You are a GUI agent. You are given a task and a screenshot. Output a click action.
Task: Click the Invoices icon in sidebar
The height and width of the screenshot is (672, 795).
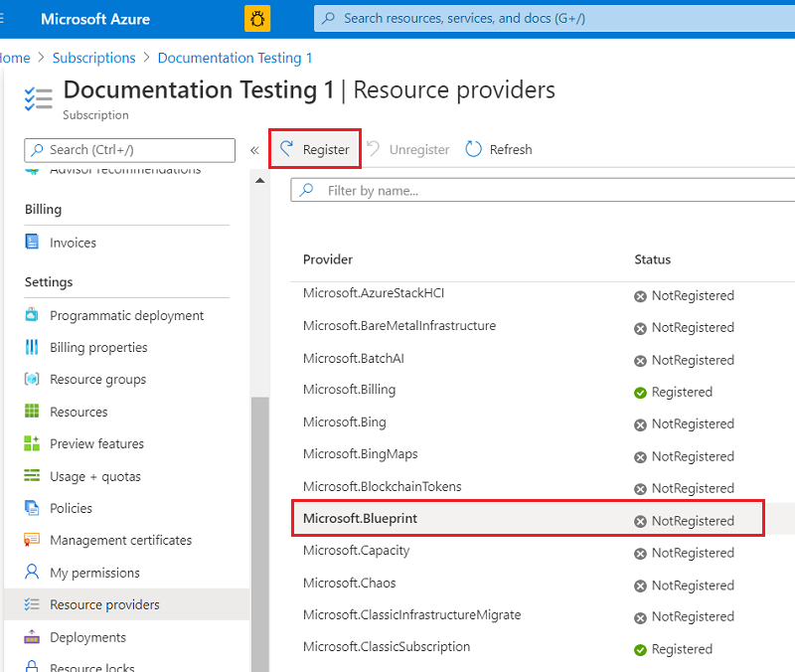[x=32, y=242]
